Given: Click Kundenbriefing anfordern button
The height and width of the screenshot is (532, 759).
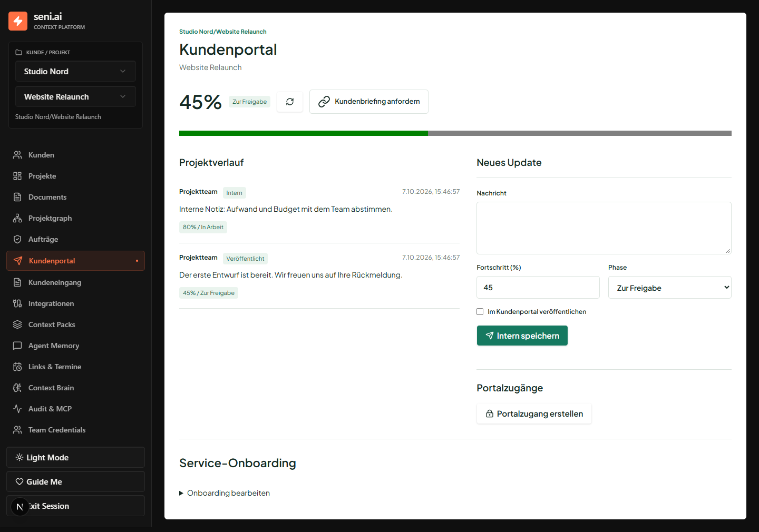Looking at the screenshot, I should pos(369,102).
